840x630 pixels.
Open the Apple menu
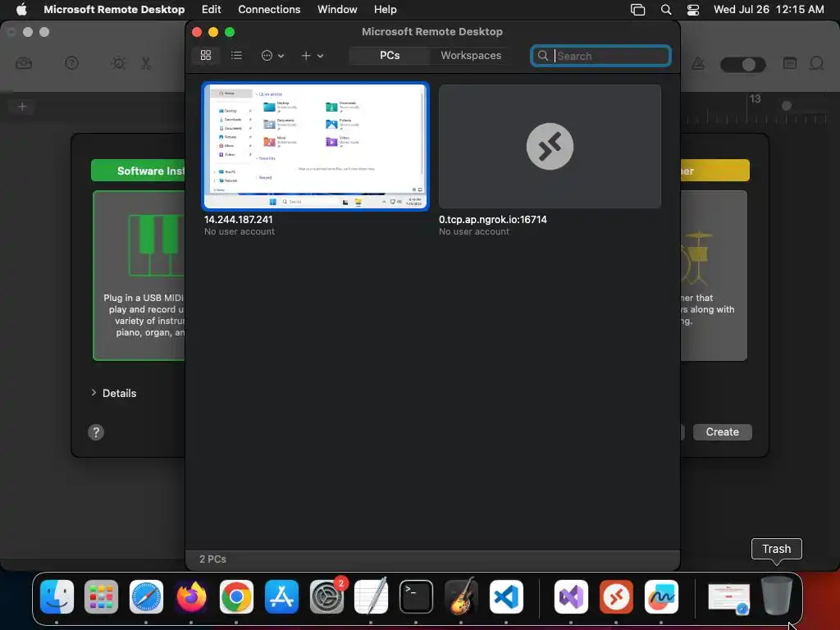coord(21,9)
